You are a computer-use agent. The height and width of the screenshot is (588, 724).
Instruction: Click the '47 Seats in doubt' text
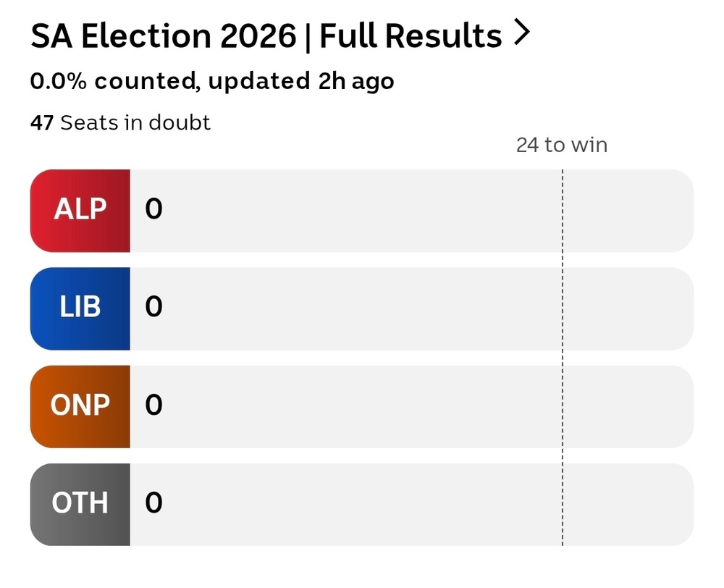pos(120,123)
